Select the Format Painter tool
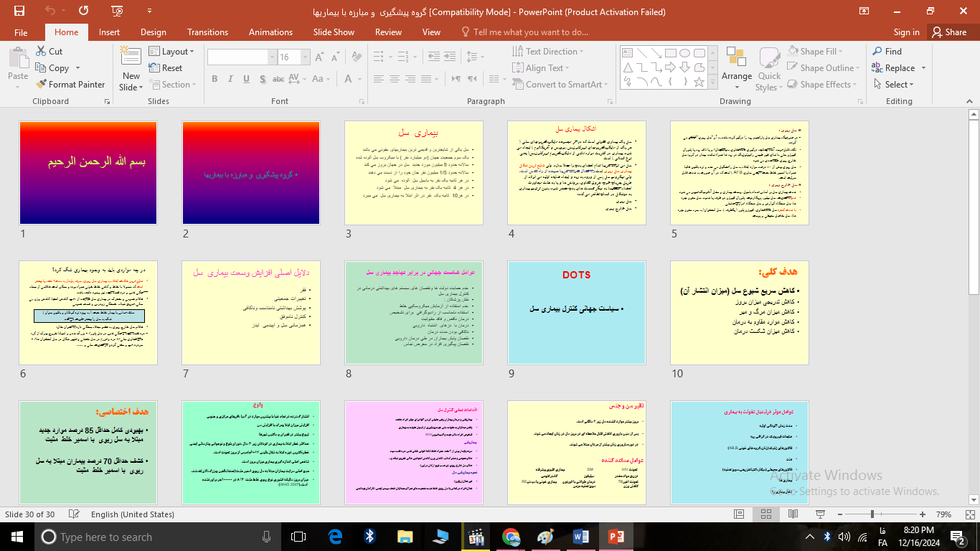The image size is (980, 551). point(70,85)
